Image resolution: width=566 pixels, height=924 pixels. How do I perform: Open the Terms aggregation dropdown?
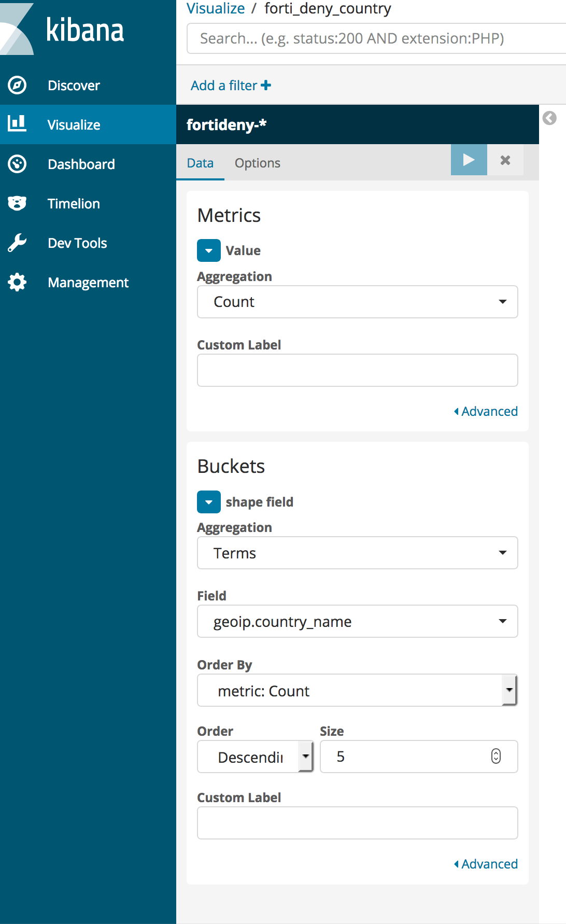click(x=357, y=553)
